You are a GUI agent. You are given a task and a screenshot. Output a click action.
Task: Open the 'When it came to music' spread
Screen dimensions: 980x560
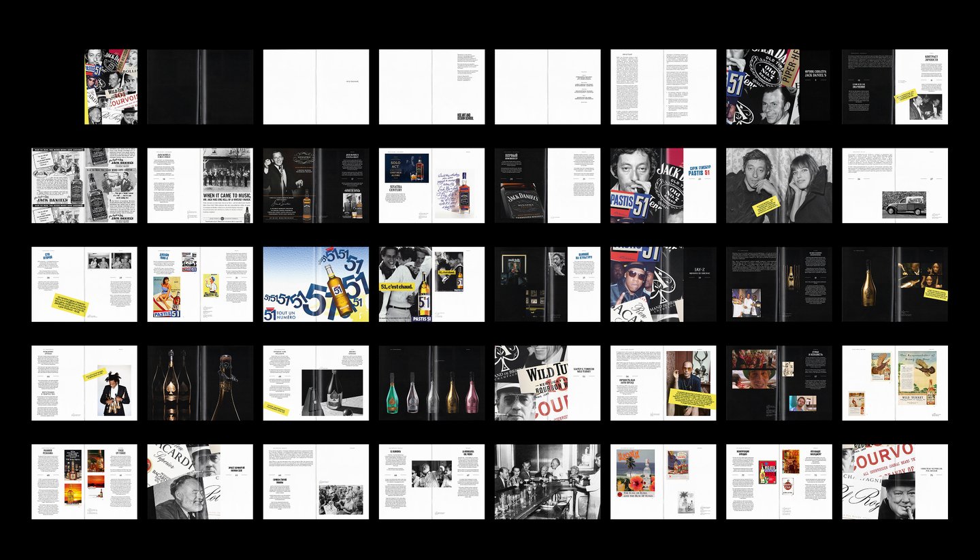click(x=200, y=186)
